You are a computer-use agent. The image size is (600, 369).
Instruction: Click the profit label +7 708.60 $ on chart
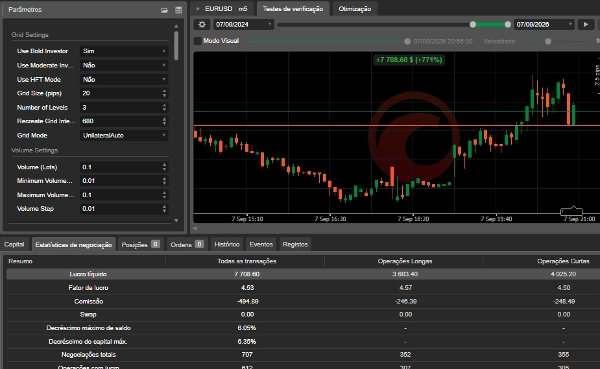(409, 60)
